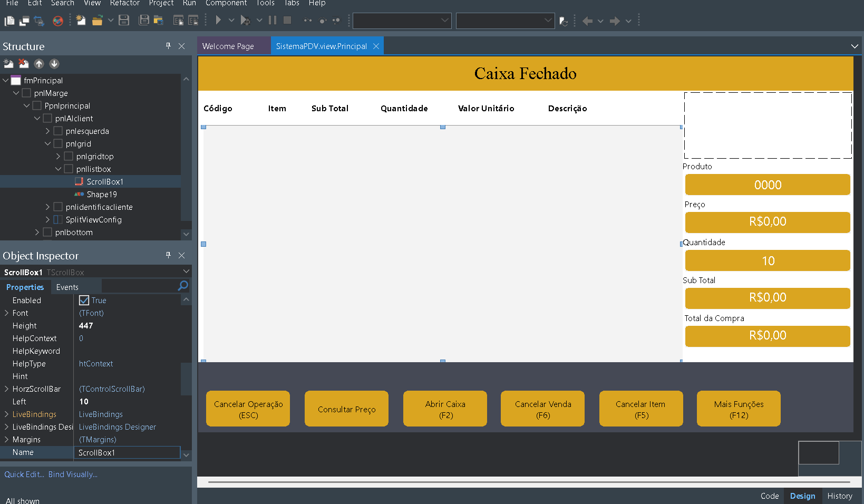Screen dimensions: 864x504
Task: Click the New Items icon
Action: pos(81,21)
